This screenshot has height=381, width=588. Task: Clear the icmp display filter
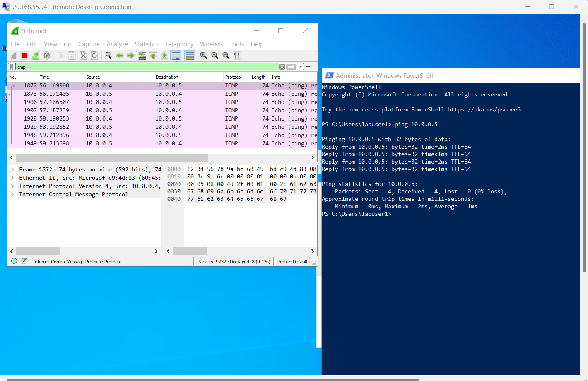pos(282,66)
